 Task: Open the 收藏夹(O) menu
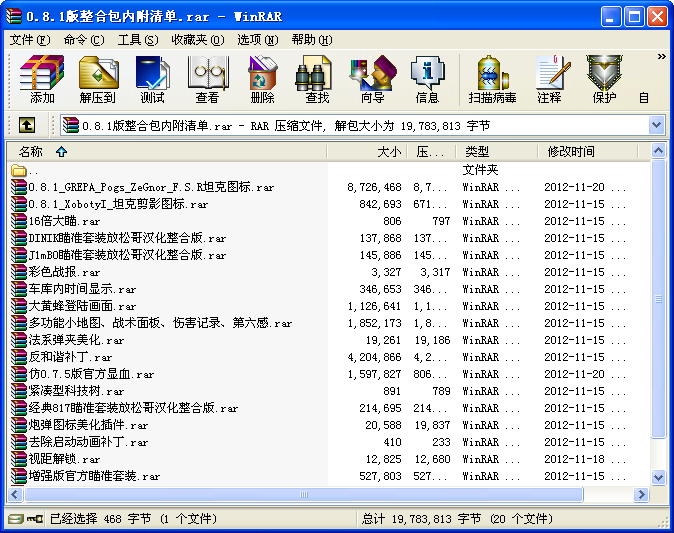198,40
